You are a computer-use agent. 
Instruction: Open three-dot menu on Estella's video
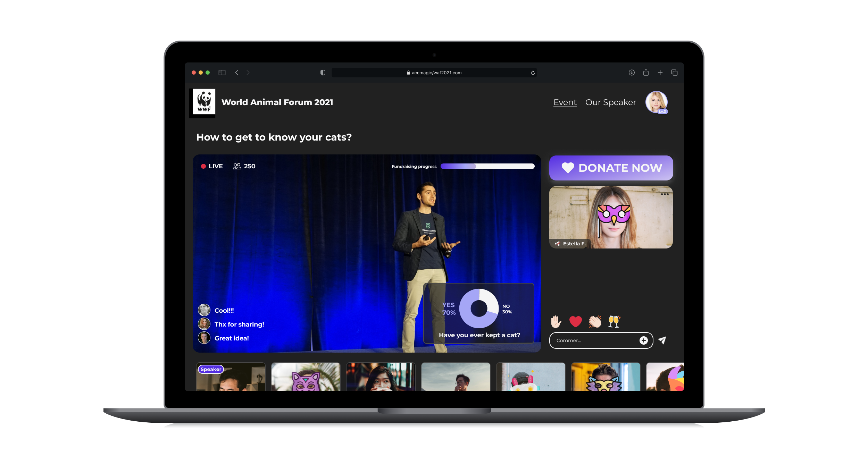tap(665, 194)
